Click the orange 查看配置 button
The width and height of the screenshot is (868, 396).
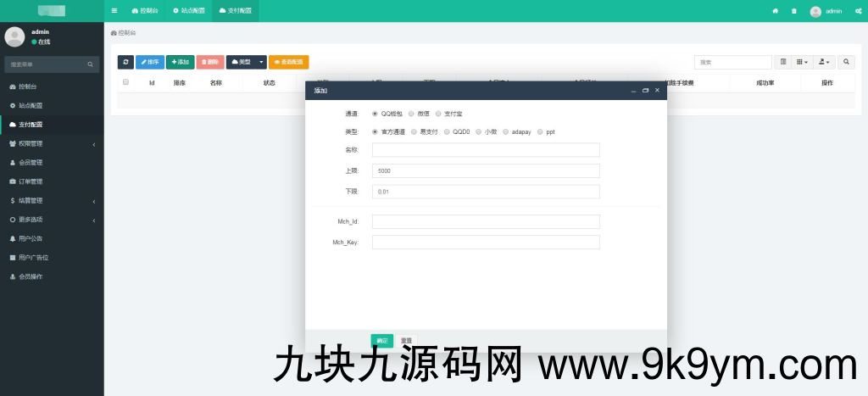click(288, 62)
